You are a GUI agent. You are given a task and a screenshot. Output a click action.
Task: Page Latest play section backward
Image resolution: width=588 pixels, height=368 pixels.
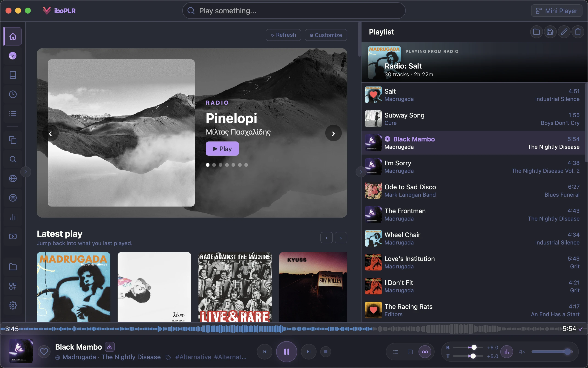click(x=327, y=238)
